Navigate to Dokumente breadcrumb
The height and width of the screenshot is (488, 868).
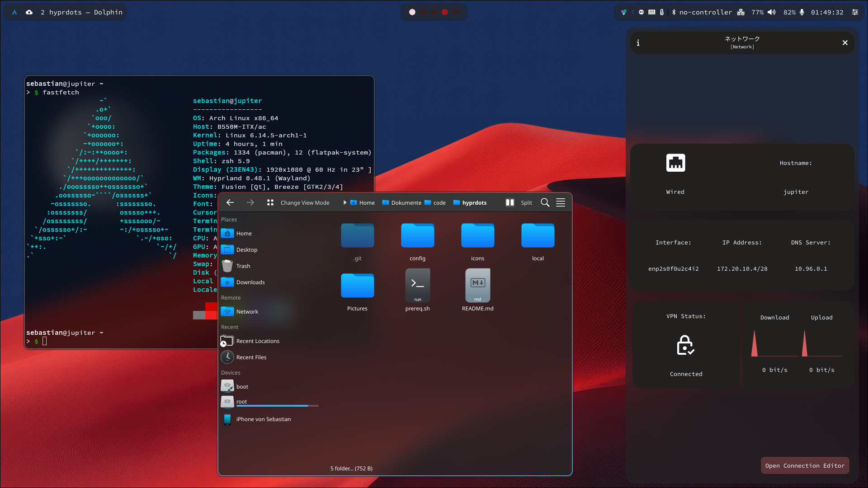[x=406, y=202]
